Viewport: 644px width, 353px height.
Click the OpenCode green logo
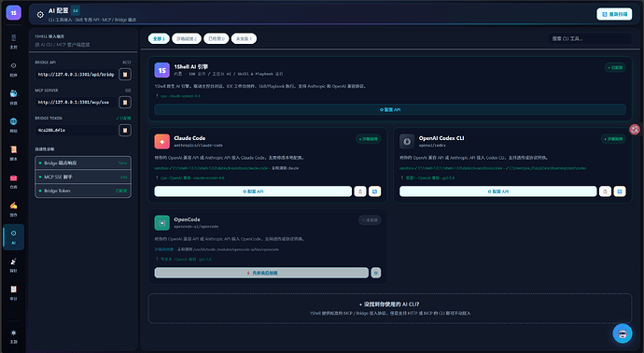click(x=161, y=223)
